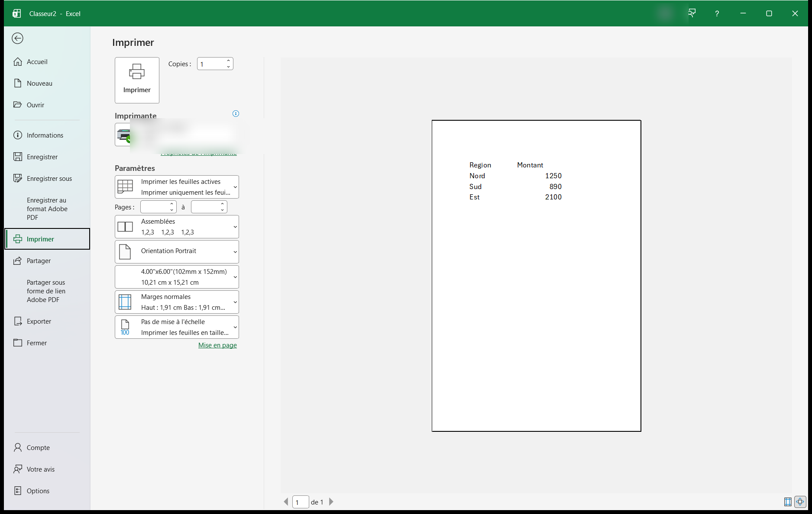The height and width of the screenshot is (514, 812).
Task: Open the Ouvrir menu item
Action: point(47,105)
